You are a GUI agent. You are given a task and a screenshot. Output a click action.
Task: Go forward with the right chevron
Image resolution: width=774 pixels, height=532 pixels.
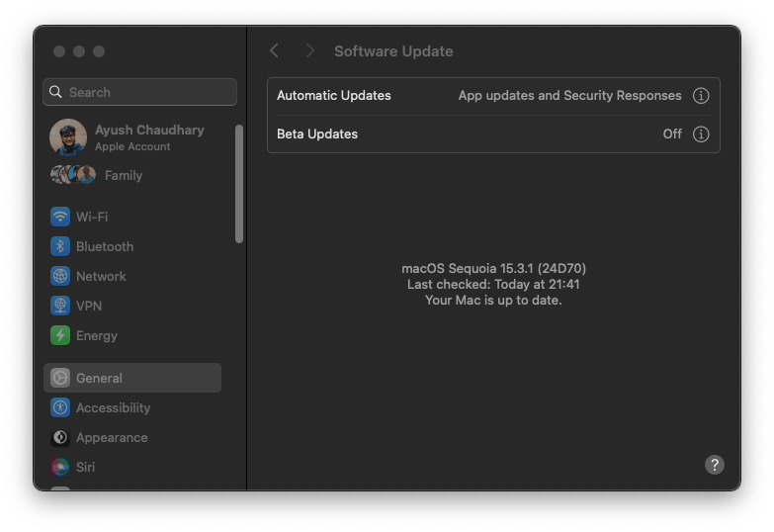tap(309, 50)
